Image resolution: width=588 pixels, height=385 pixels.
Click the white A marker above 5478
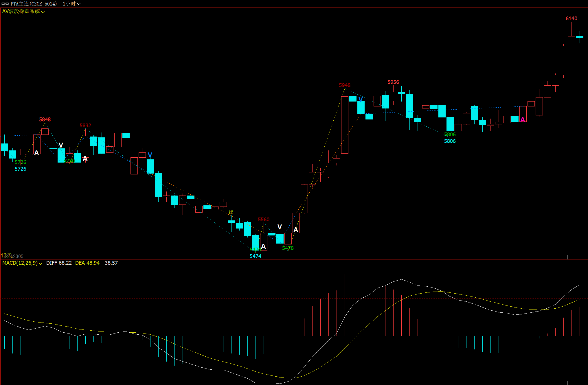tap(296, 230)
